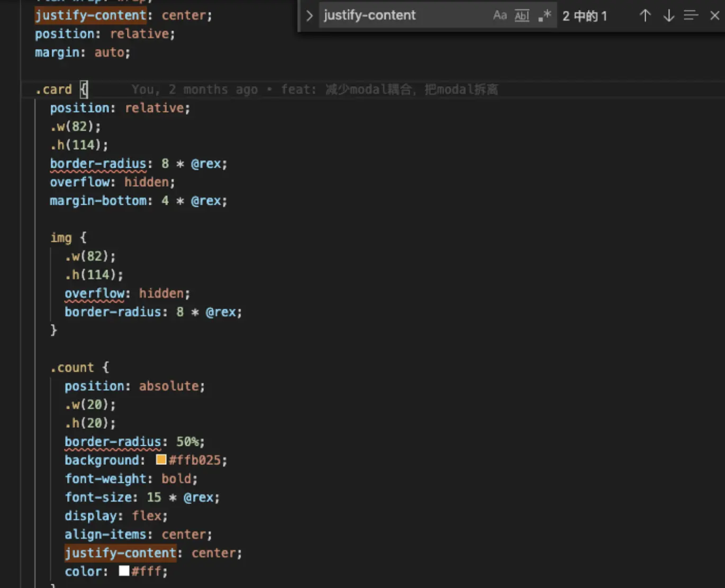Viewport: 725px width, 588px height.
Task: Click ".h(114);" inside img block
Action: coord(94,275)
